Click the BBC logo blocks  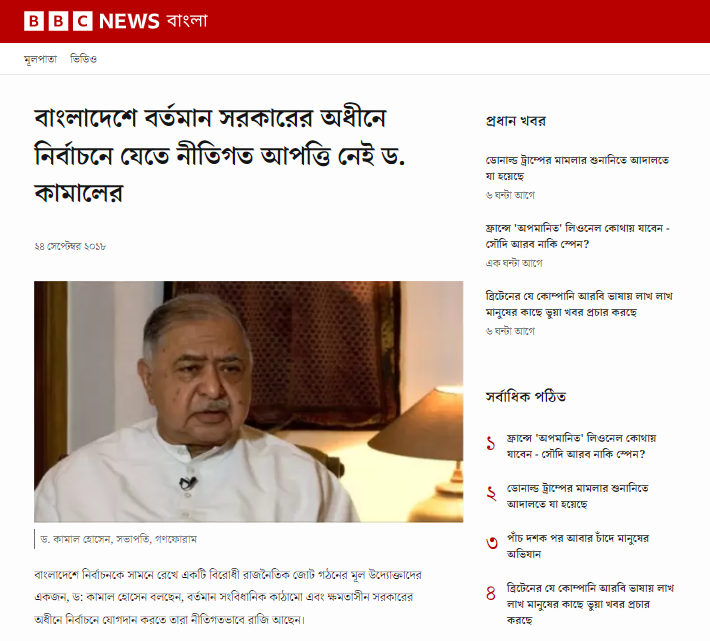click(x=58, y=21)
